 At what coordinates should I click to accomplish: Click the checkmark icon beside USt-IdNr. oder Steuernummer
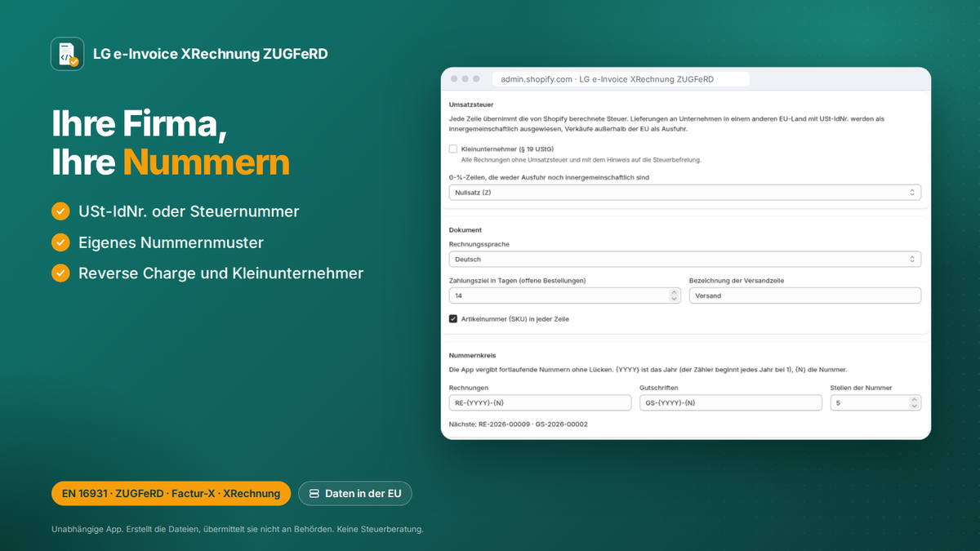point(60,211)
